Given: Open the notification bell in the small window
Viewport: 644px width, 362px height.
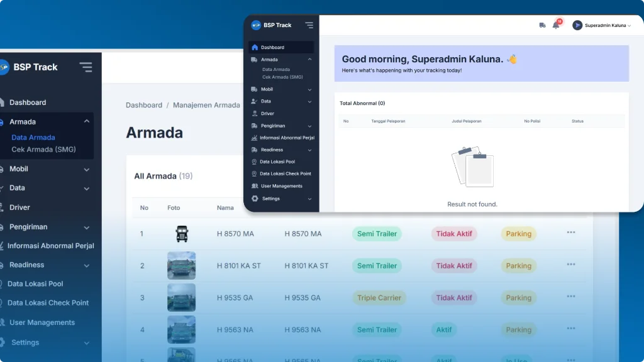Looking at the screenshot, I should point(556,25).
